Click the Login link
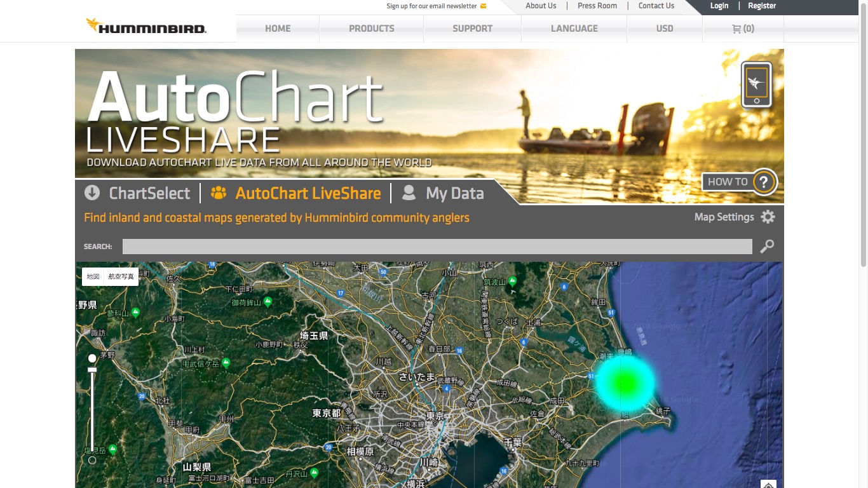 (x=719, y=6)
